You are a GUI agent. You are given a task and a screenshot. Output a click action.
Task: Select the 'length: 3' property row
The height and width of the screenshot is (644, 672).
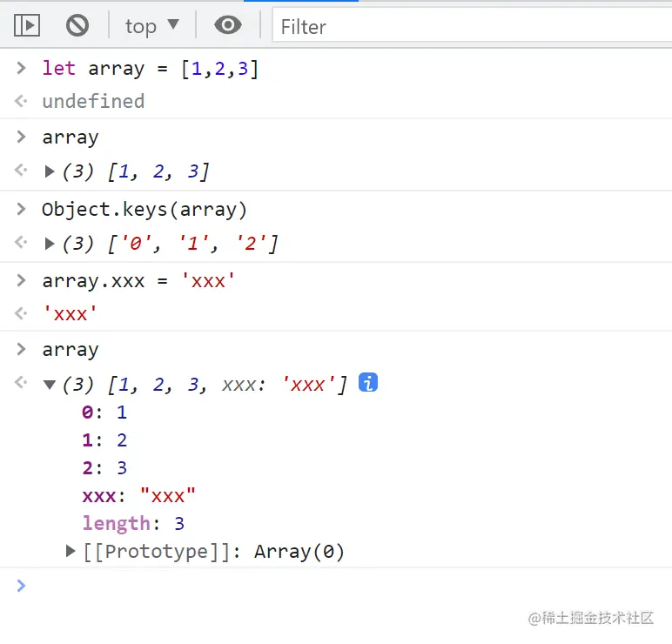tap(133, 524)
